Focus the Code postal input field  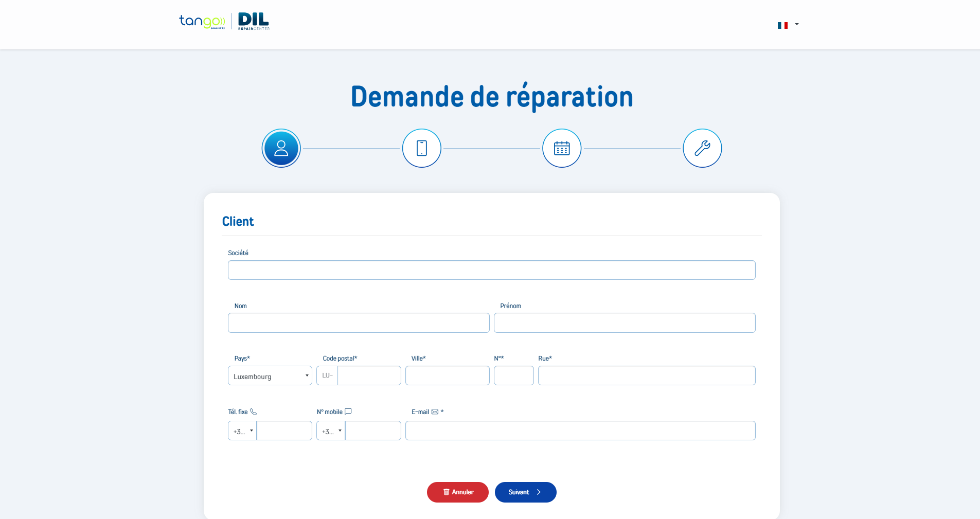[369, 375]
